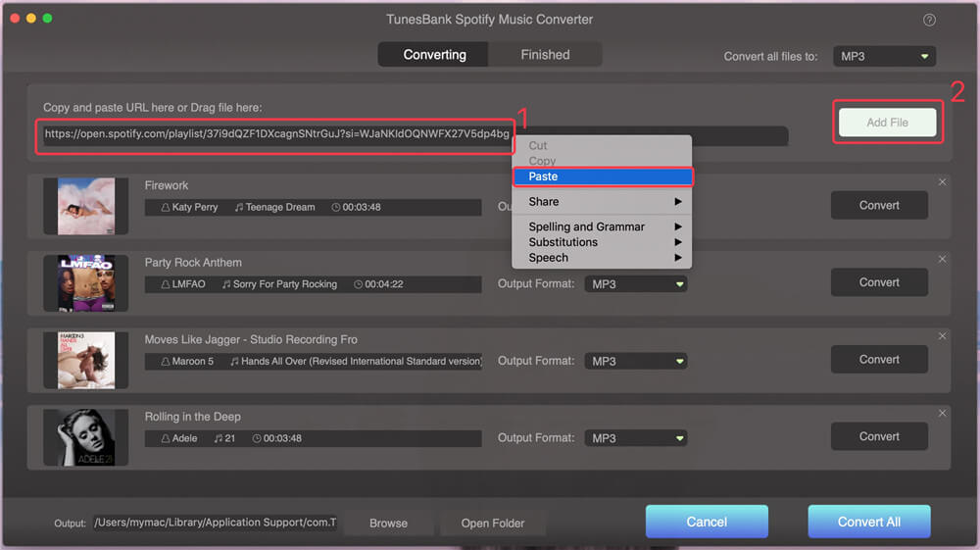Switch to the Converting tab

tap(434, 54)
